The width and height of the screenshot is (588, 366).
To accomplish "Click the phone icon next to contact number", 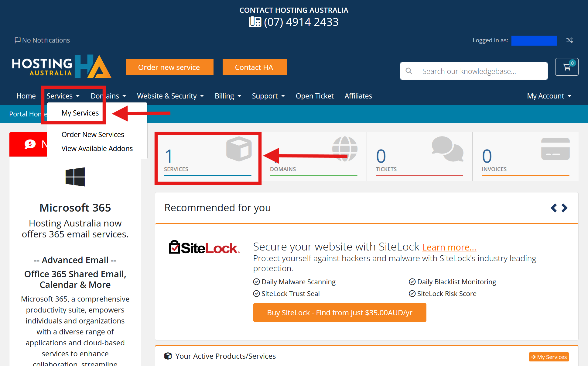I will pyautogui.click(x=255, y=22).
